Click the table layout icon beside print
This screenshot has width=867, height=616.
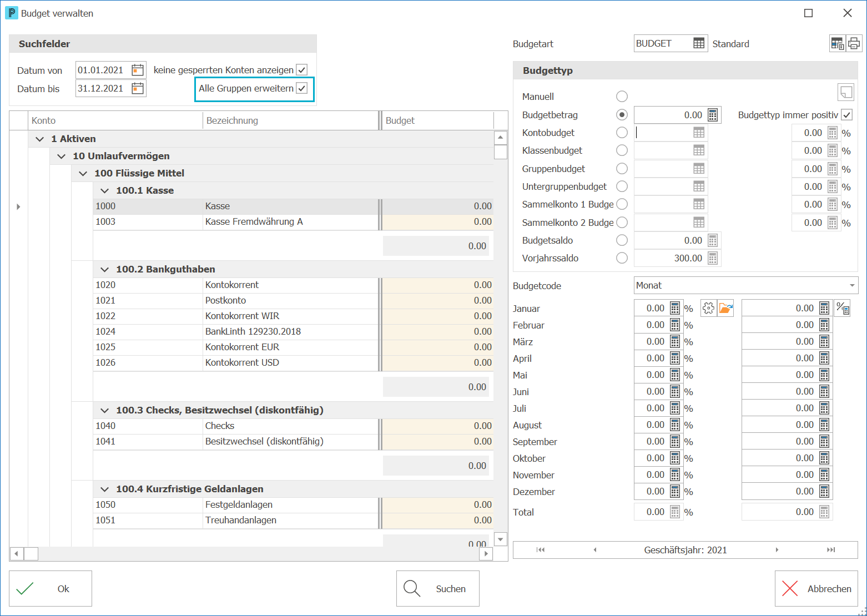[837, 43]
